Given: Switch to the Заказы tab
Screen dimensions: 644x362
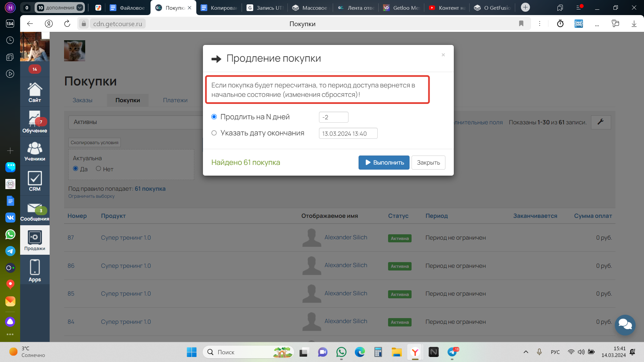Looking at the screenshot, I should coord(82,100).
